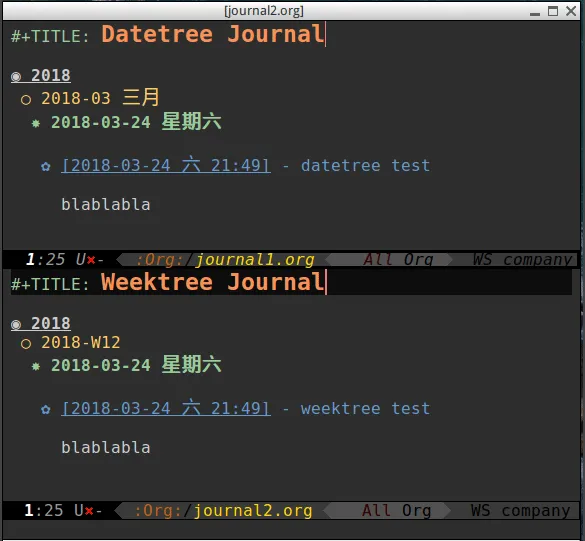Click the red modified marker in journal2.org modeline

click(x=89, y=511)
